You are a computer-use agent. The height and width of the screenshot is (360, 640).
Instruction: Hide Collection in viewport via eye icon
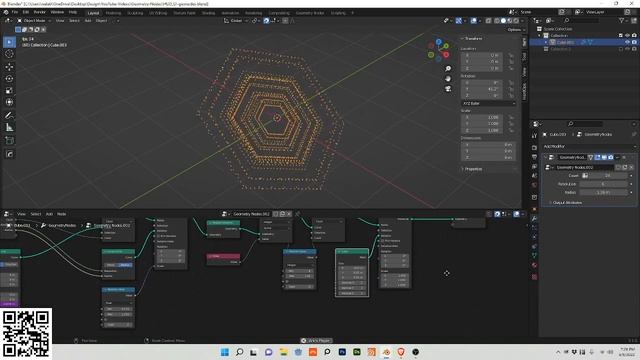pos(627,36)
